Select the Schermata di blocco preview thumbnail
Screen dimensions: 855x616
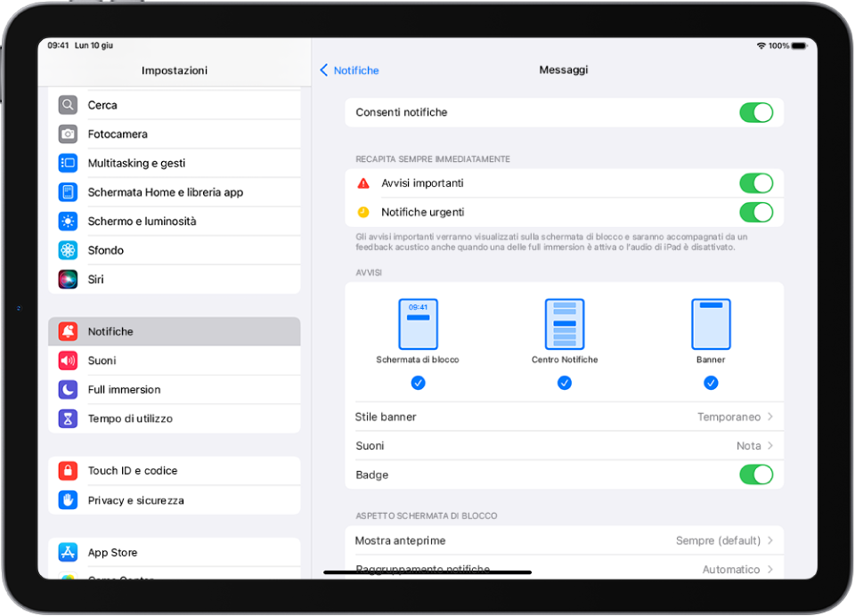[x=418, y=324]
